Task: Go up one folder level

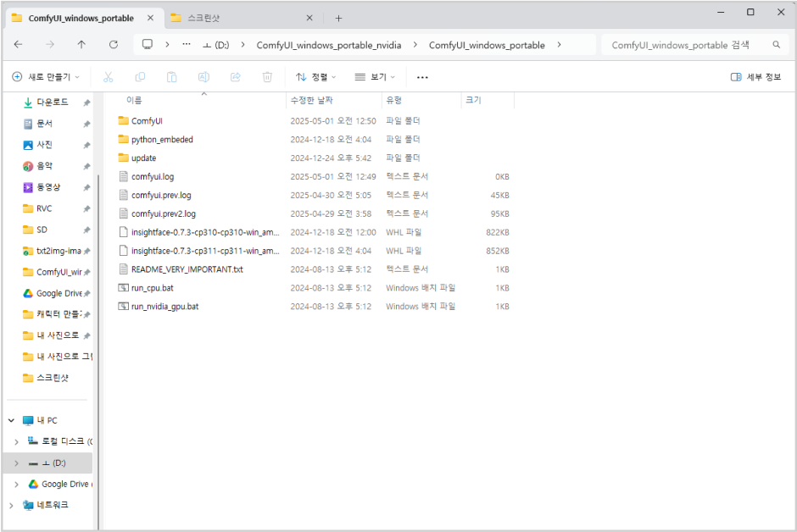Action: (81, 45)
